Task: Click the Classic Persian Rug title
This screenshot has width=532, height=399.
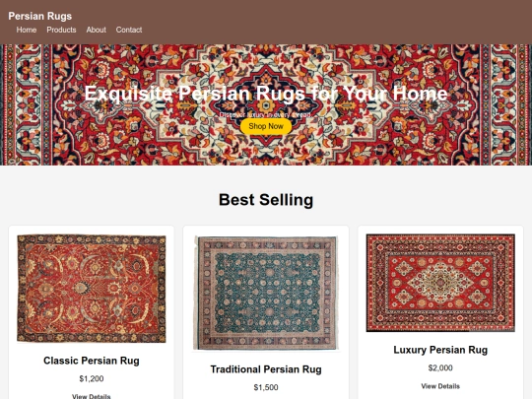Action: click(x=92, y=361)
